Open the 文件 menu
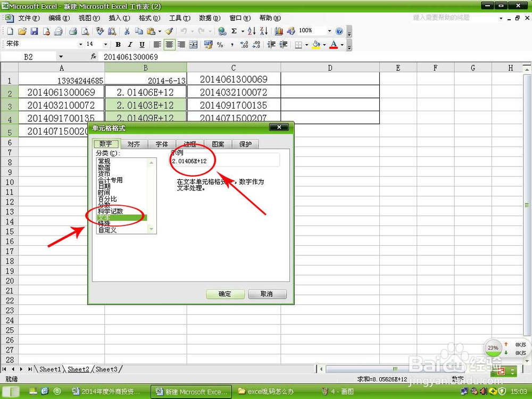This screenshot has width=532, height=399. (29, 18)
